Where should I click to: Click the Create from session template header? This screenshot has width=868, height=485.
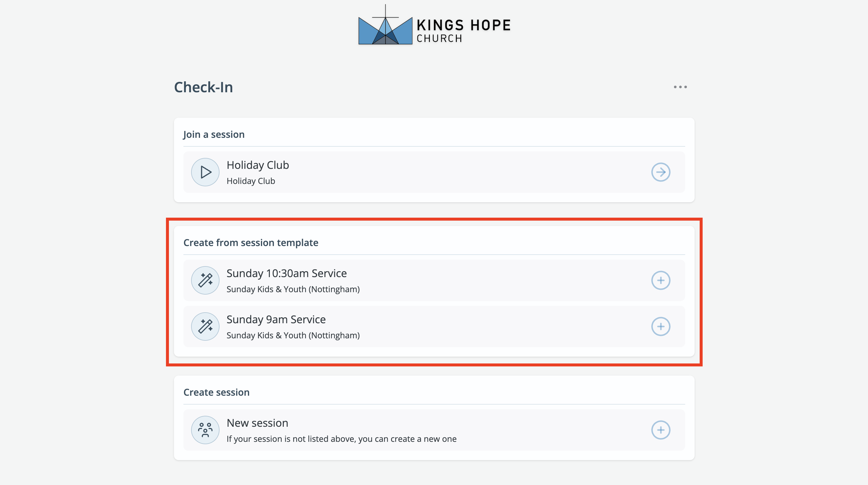(251, 242)
